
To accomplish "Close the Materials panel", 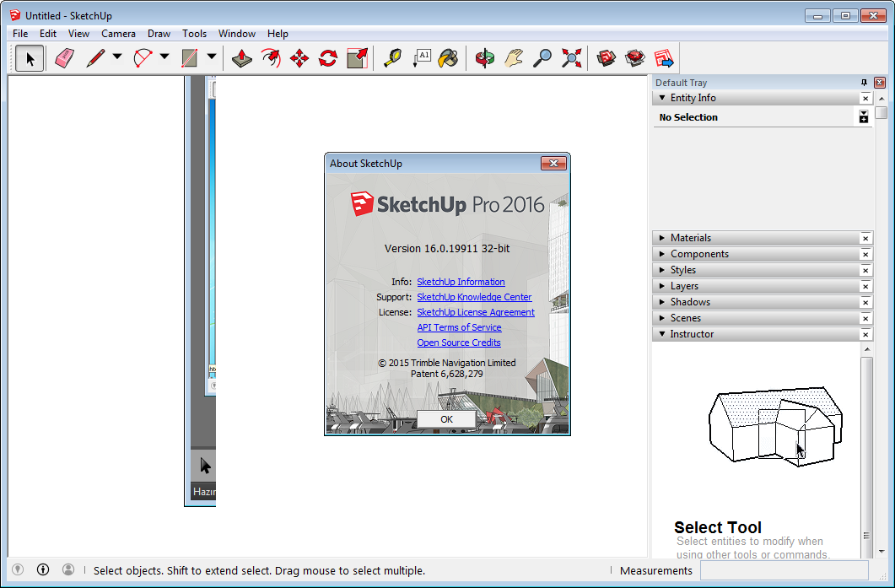I will coord(865,238).
